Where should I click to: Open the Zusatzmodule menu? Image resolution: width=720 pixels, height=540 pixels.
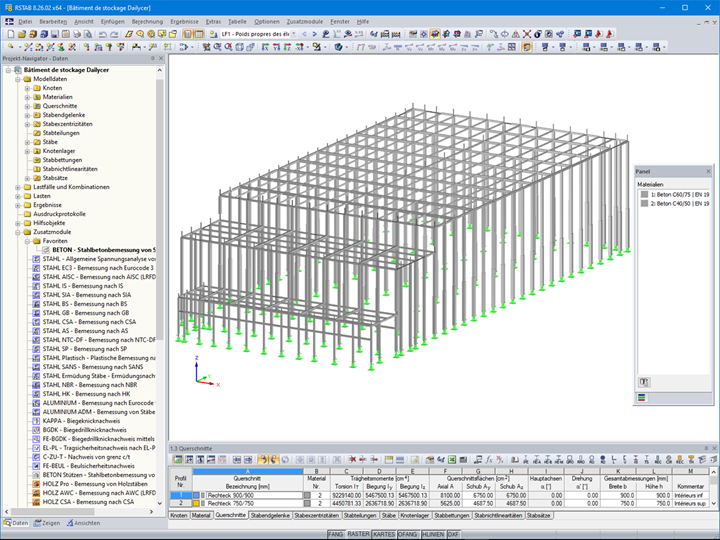(307, 21)
